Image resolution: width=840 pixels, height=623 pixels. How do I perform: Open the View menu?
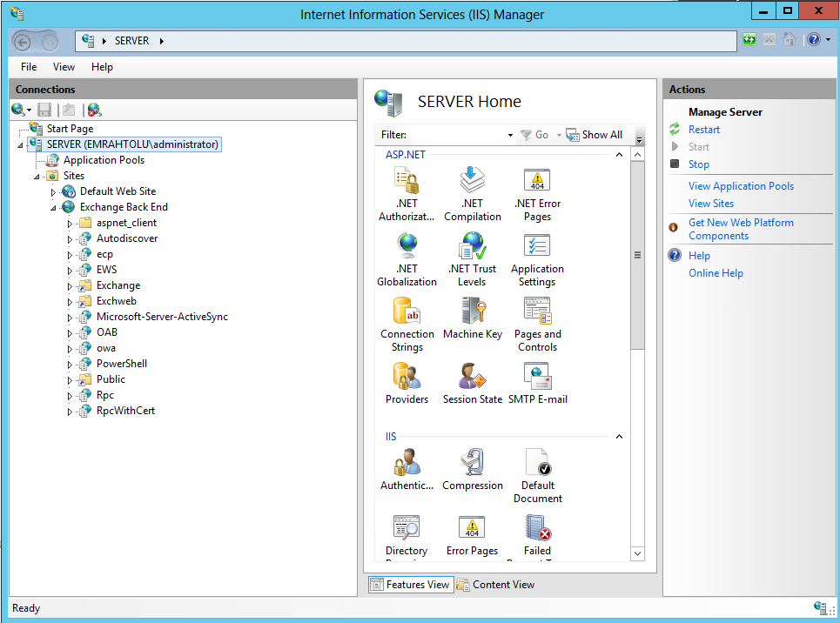(x=64, y=67)
